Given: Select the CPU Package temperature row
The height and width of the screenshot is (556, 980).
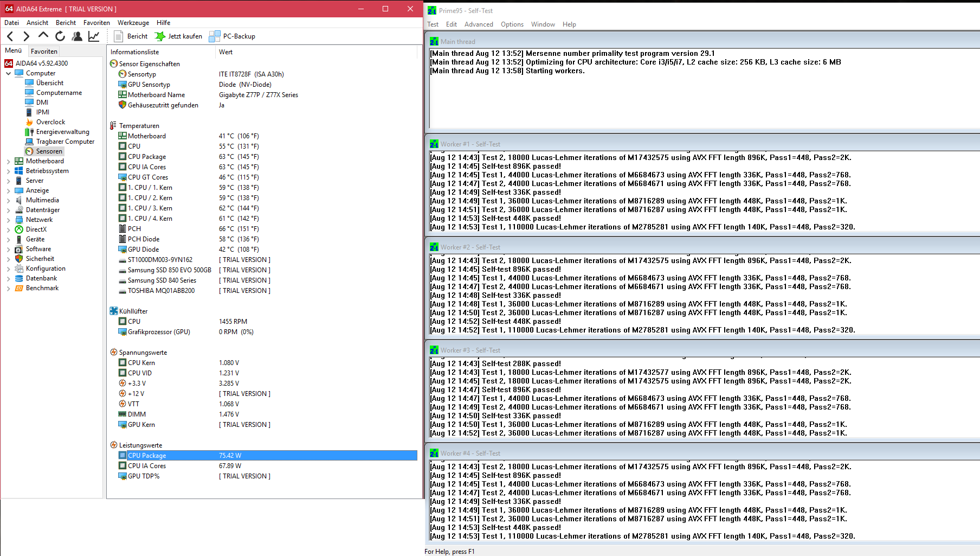Looking at the screenshot, I should click(x=263, y=157).
